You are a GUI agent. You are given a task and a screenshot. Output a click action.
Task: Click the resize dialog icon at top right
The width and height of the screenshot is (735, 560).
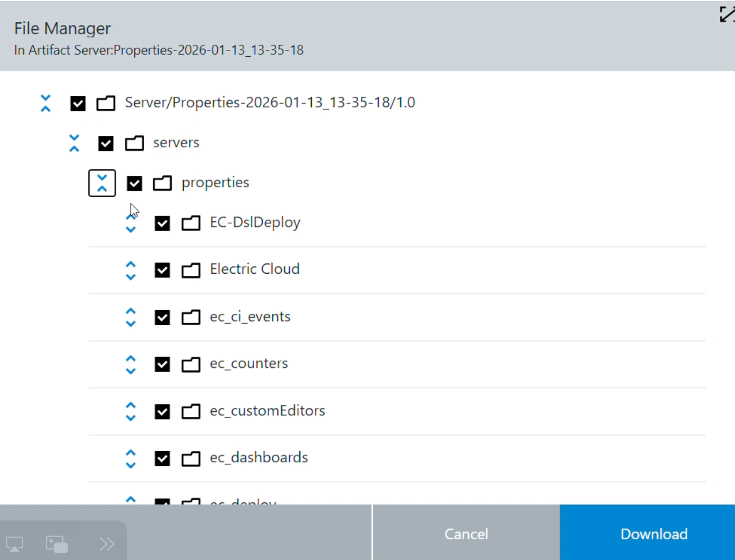tap(727, 15)
